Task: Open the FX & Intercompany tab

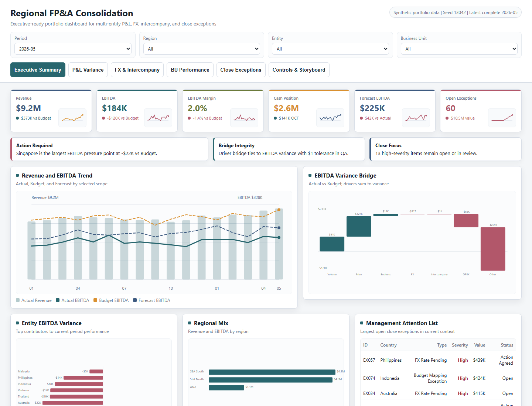Action: (x=137, y=70)
